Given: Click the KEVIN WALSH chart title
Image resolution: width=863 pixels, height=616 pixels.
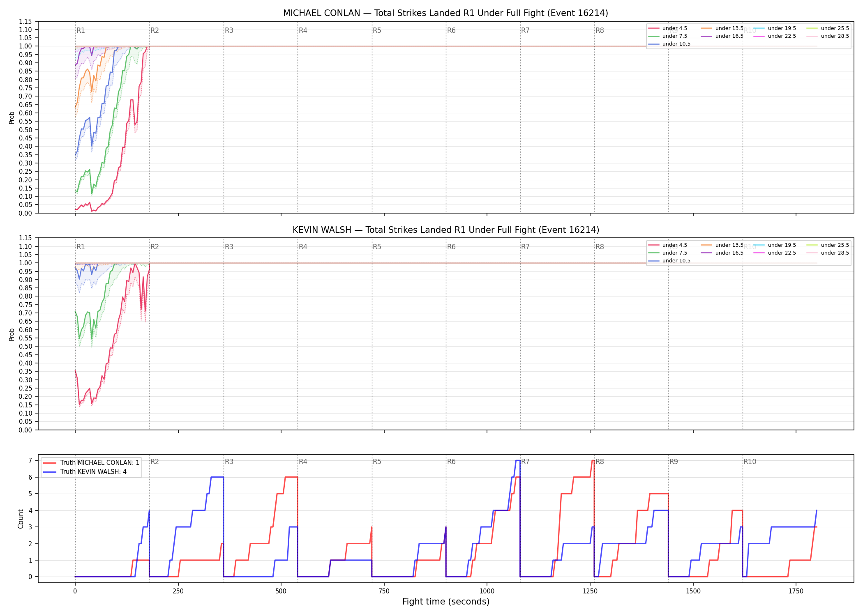Looking at the screenshot, I should [x=445, y=230].
